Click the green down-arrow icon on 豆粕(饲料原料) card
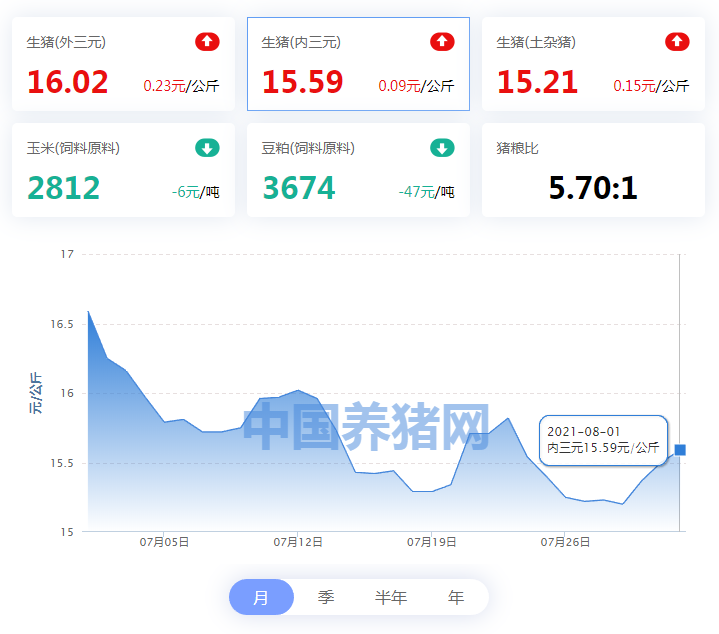 tap(442, 148)
